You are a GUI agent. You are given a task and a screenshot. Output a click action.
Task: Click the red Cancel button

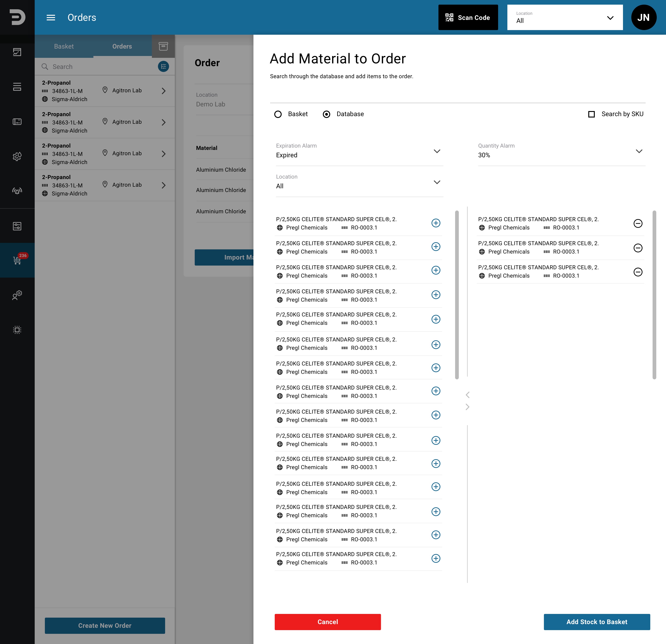(327, 622)
